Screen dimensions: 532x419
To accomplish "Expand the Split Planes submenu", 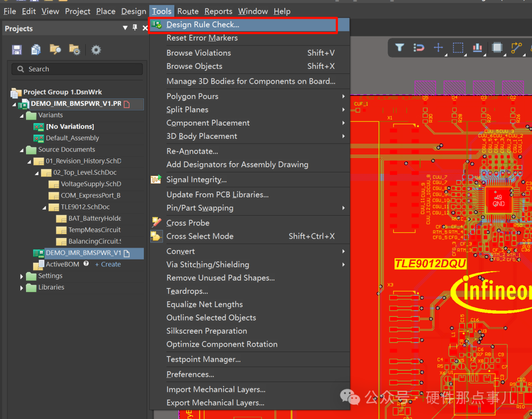I will coord(249,109).
